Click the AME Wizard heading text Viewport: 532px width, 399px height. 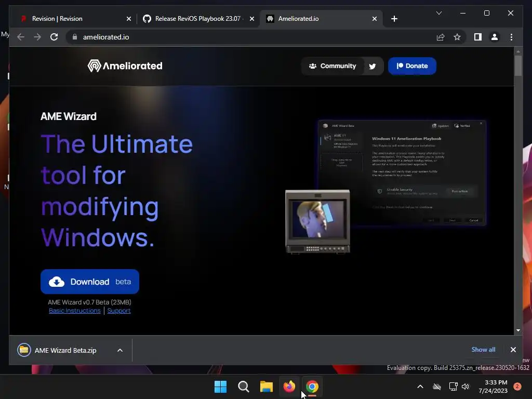69,116
